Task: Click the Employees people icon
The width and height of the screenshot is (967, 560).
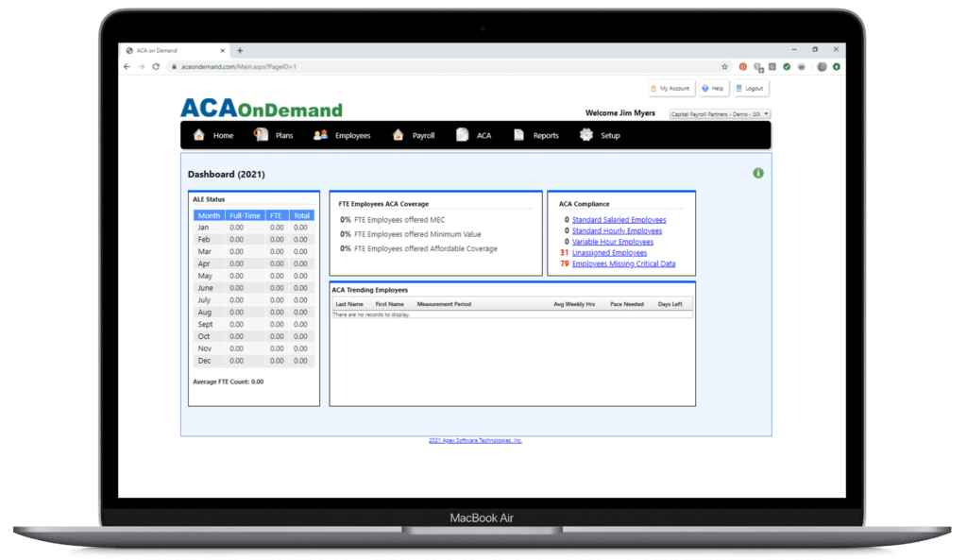Action: [320, 135]
